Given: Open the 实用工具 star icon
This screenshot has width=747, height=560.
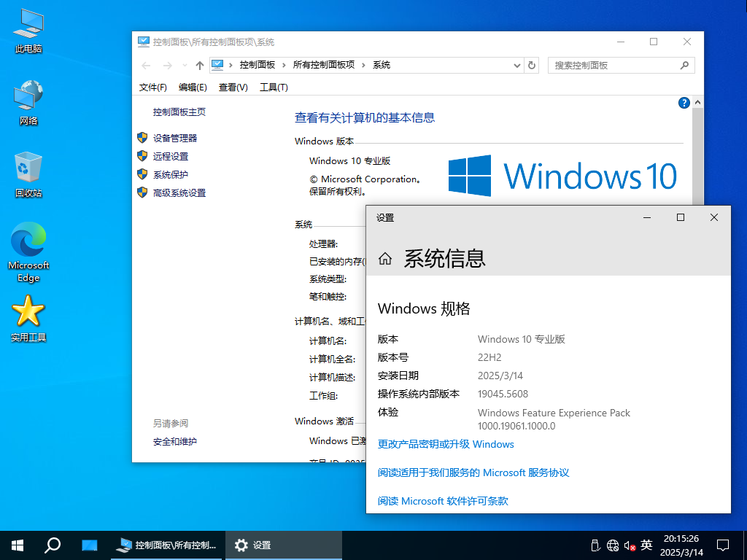Looking at the screenshot, I should coord(28,318).
